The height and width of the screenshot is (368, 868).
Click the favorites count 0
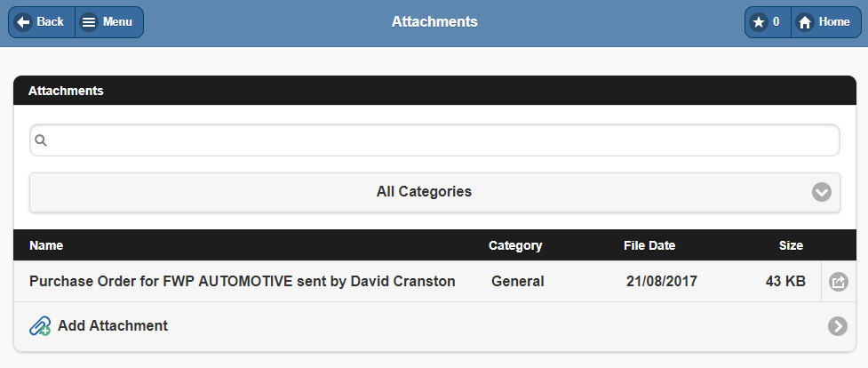(776, 22)
